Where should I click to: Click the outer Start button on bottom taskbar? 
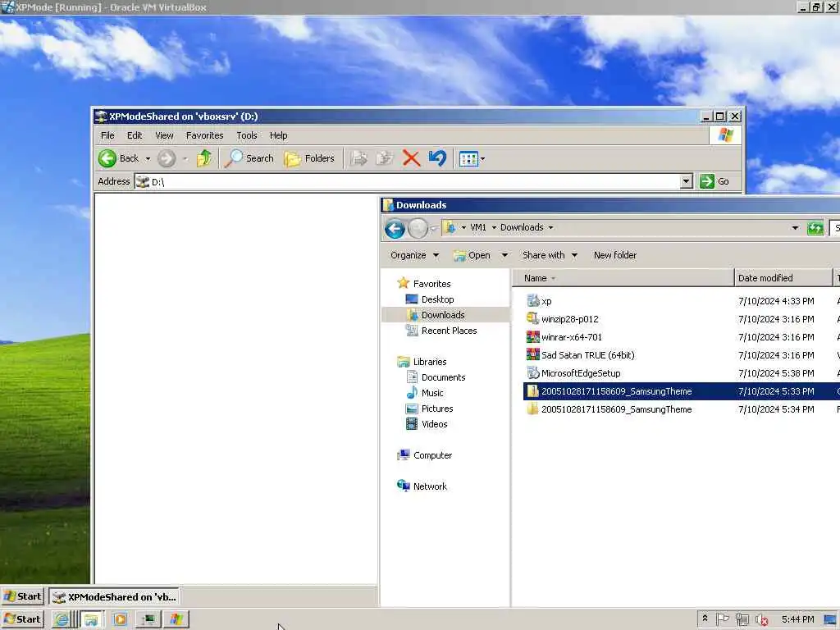[x=22, y=619]
